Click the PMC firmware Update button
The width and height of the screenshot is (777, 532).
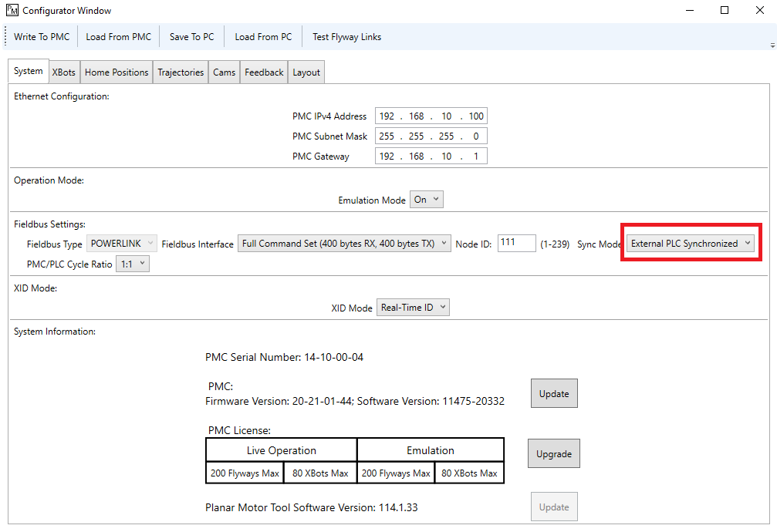[554, 393]
